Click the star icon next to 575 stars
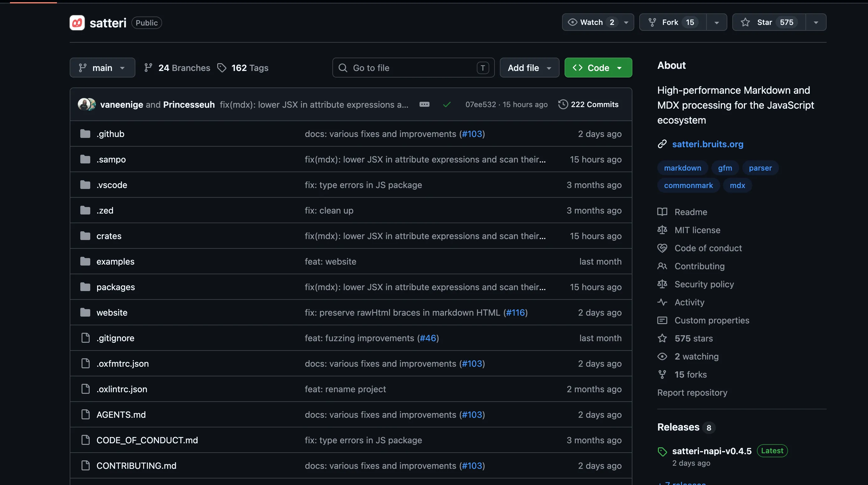The height and width of the screenshot is (485, 868). pyautogui.click(x=662, y=338)
